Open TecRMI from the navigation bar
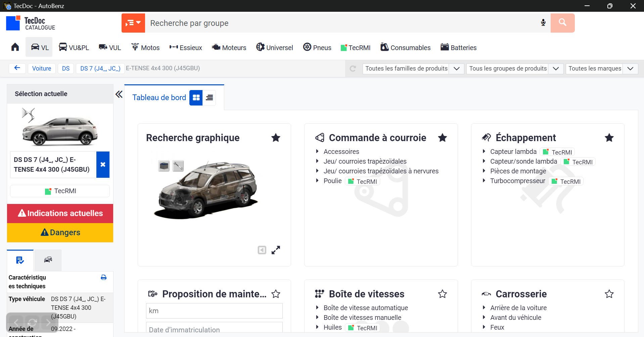Viewport: 644px width, 337px height. click(x=356, y=48)
